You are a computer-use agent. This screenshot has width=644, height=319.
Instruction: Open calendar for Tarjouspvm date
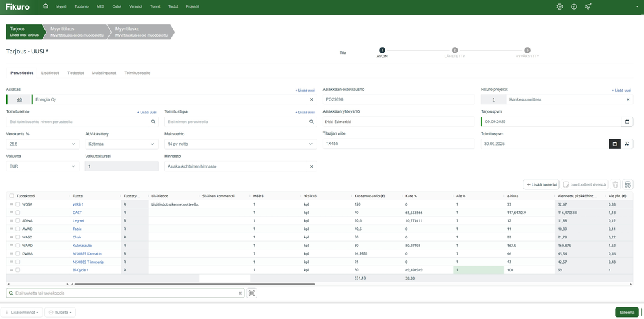[627, 122]
